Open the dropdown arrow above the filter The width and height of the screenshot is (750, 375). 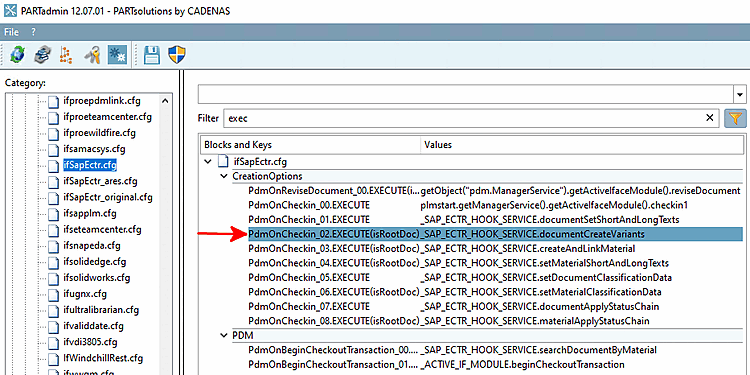740,94
